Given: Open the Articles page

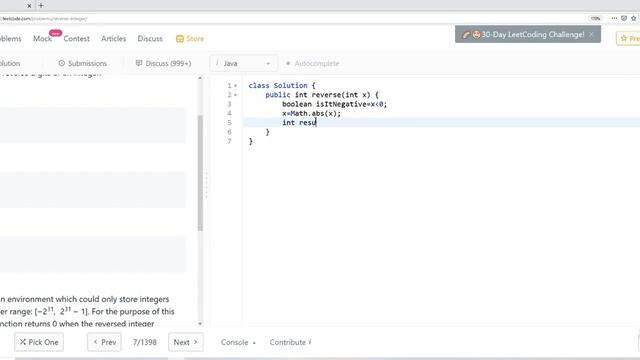Looking at the screenshot, I should (x=113, y=38).
